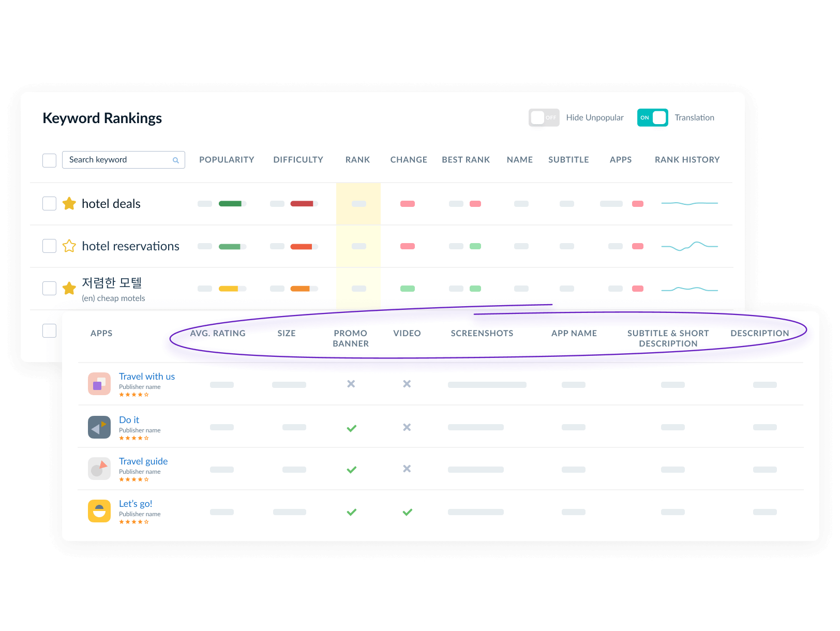Click the Avg. Rating column header

(x=218, y=334)
